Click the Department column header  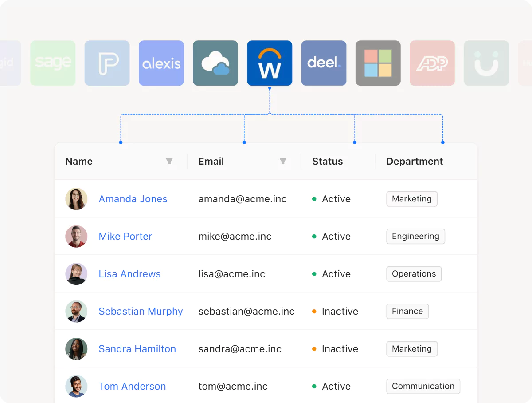415,162
